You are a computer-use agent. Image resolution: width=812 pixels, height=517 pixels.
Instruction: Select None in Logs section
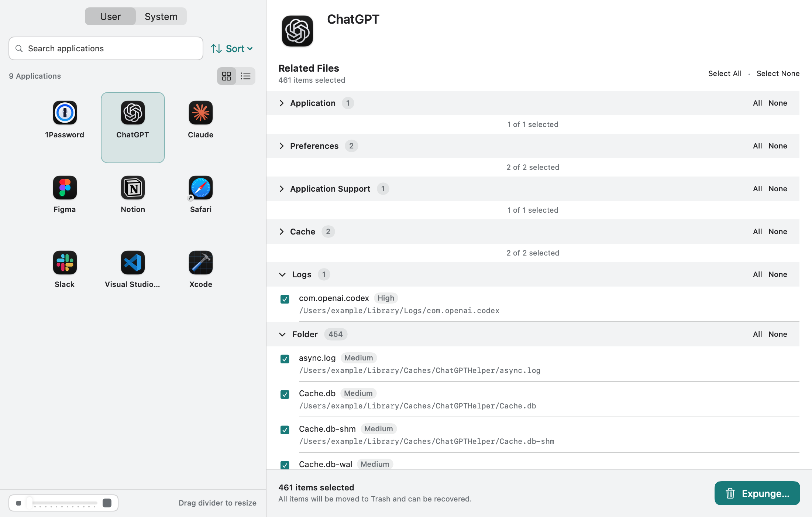click(x=778, y=274)
